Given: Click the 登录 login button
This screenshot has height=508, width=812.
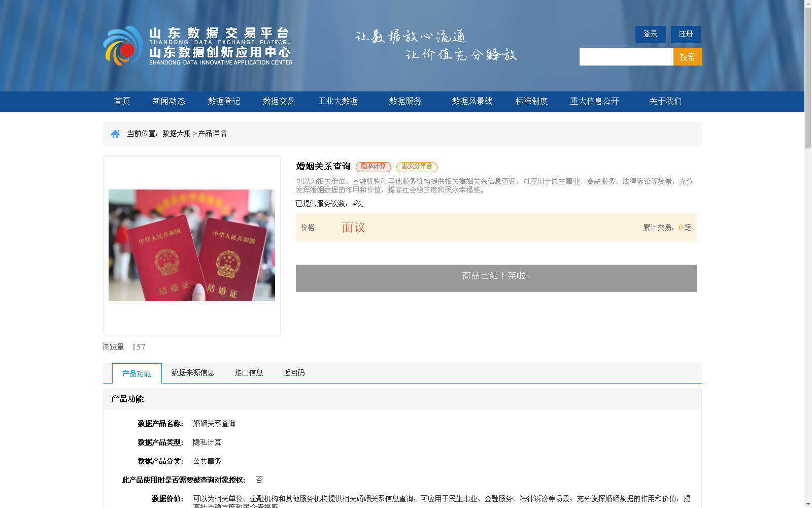Looking at the screenshot, I should (651, 34).
